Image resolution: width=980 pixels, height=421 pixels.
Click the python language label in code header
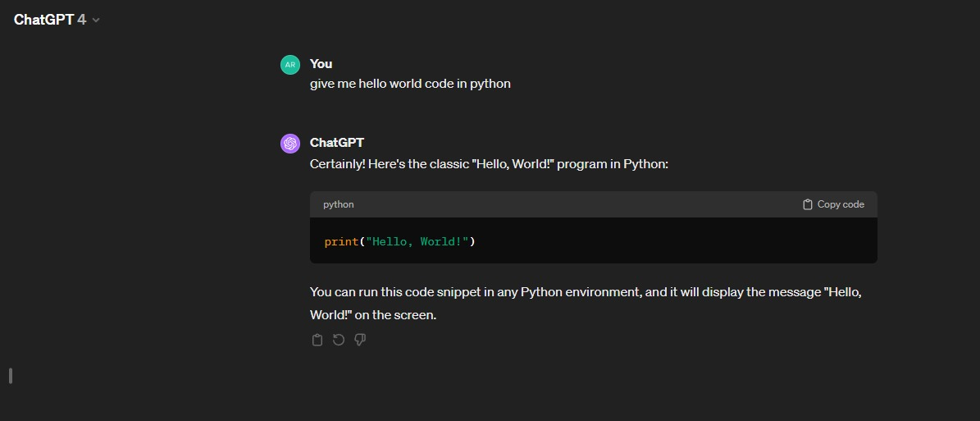[338, 204]
